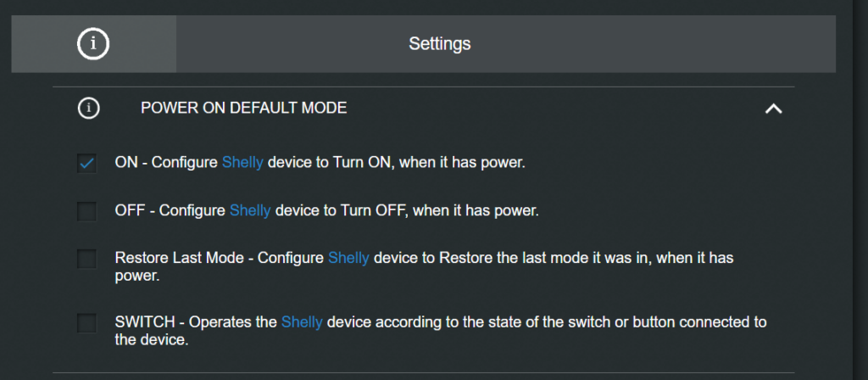868x380 pixels.
Task: Follow Shelly link in the SWITCH option
Action: 302,322
